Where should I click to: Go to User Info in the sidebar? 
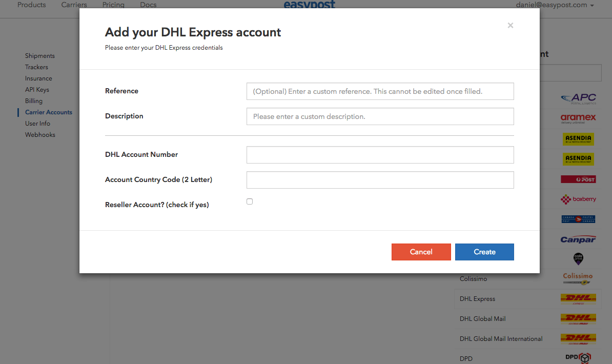[x=37, y=124]
